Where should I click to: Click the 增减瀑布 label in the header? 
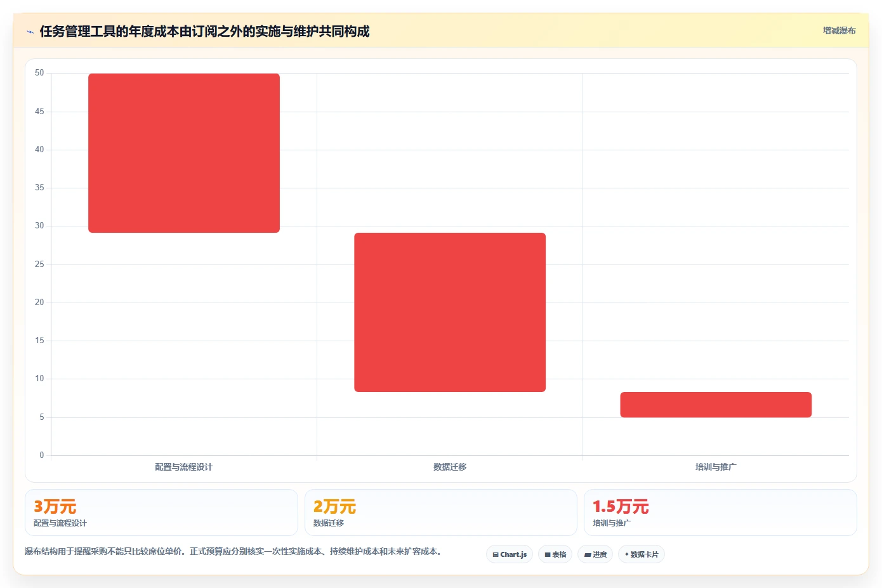coord(839,30)
